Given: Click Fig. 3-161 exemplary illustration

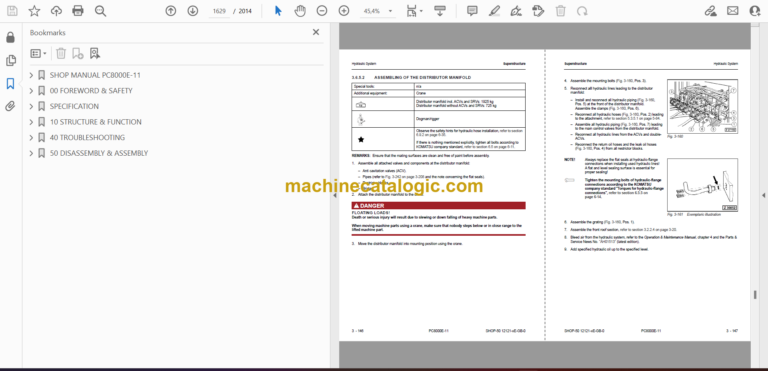Looking at the screenshot, I should 703,184.
